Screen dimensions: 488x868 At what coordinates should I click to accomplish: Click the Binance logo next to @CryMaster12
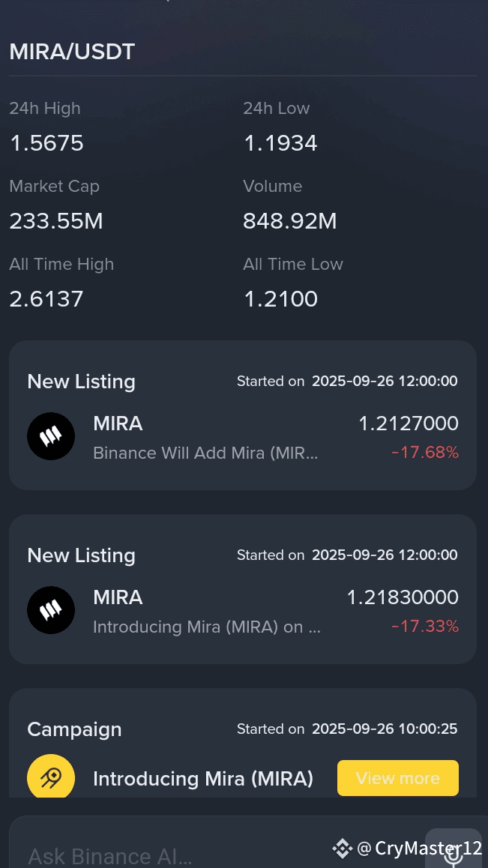tap(343, 848)
